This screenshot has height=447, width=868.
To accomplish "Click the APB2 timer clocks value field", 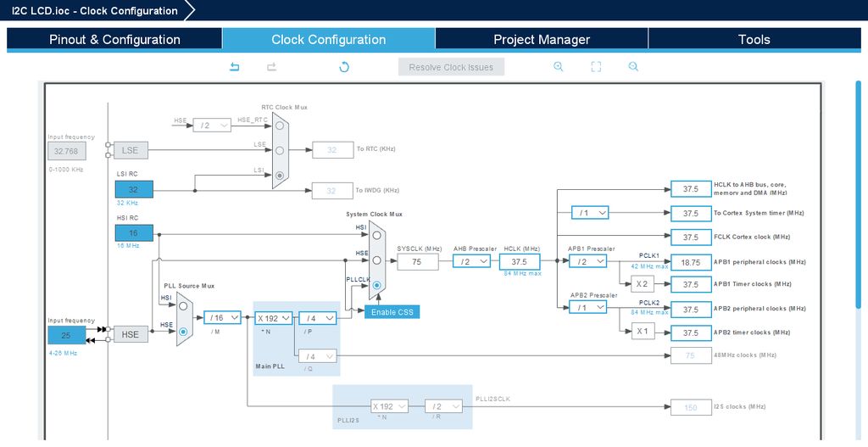I will click(x=691, y=332).
